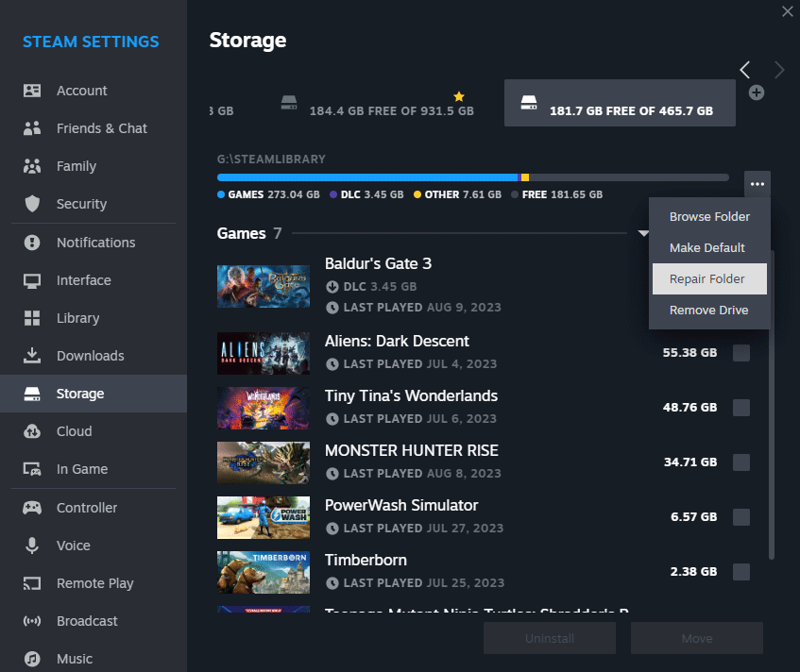Screen dimensions: 800x672
Task: Choose Browse Folder for the steam library
Action: 708,216
